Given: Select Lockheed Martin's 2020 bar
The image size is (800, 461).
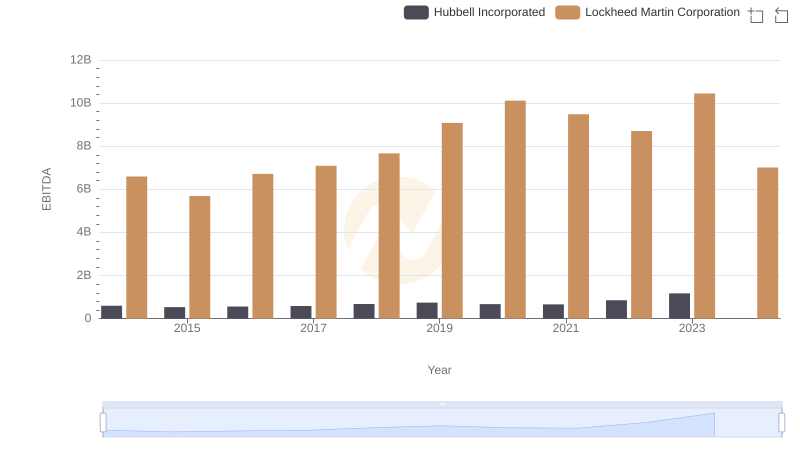Looking at the screenshot, I should click(x=515, y=210).
